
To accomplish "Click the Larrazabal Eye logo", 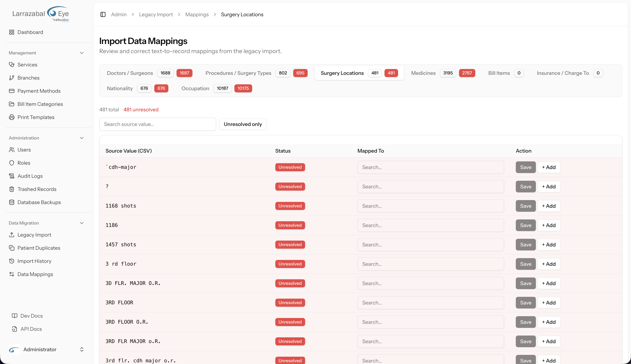I will pyautogui.click(x=41, y=14).
